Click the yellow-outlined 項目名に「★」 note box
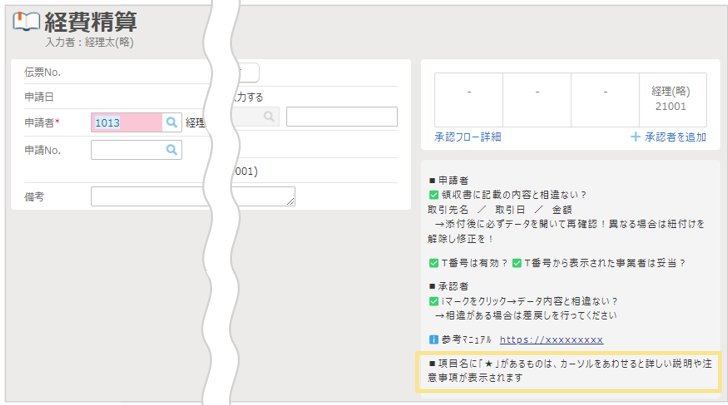This screenshot has height=405, width=728. (x=568, y=371)
